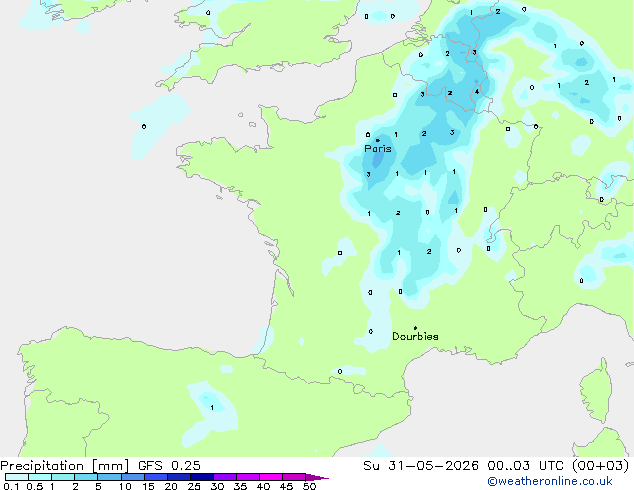Screen dimensions: 634x490
Task: Select the 45–50 mm legend color swatch
Action: (x=294, y=477)
